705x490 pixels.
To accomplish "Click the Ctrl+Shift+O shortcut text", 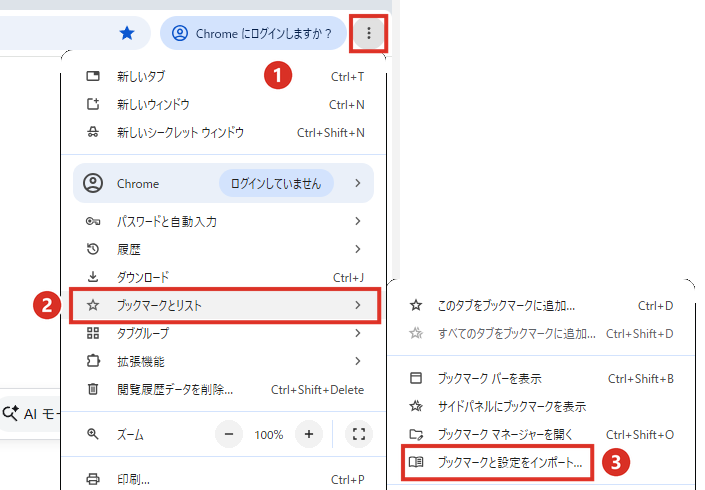I will (640, 435).
